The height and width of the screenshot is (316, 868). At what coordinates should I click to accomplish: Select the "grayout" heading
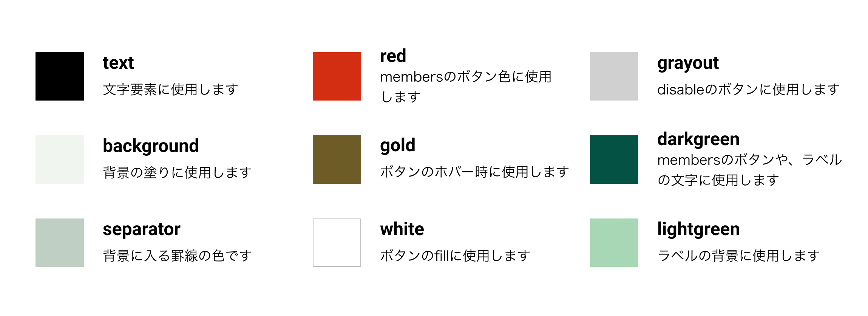pos(688,63)
